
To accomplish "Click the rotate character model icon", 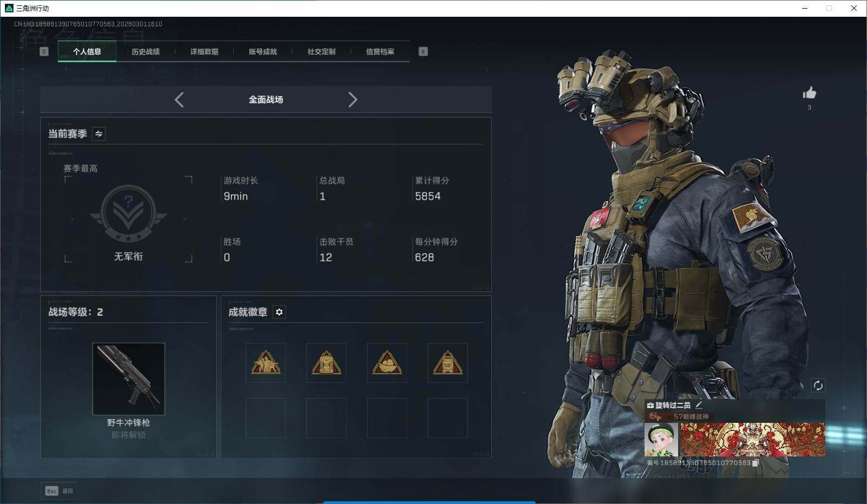I will click(818, 386).
